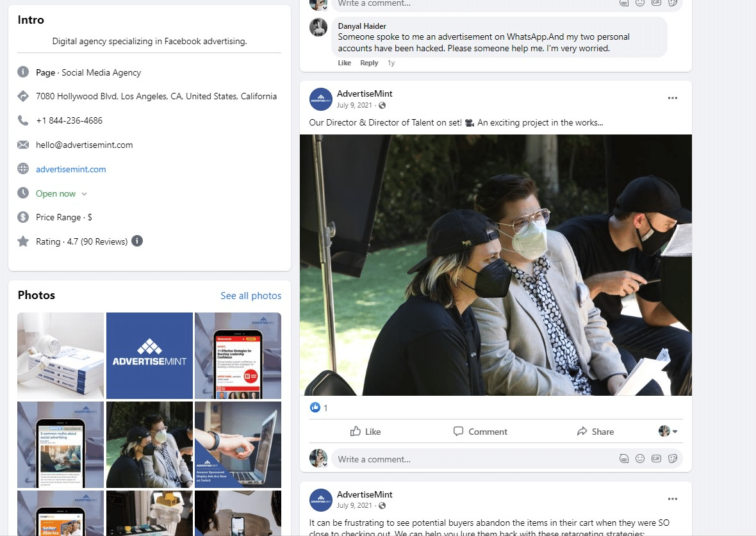
Task: Open options menu for retargeting strategies post
Action: click(x=673, y=499)
